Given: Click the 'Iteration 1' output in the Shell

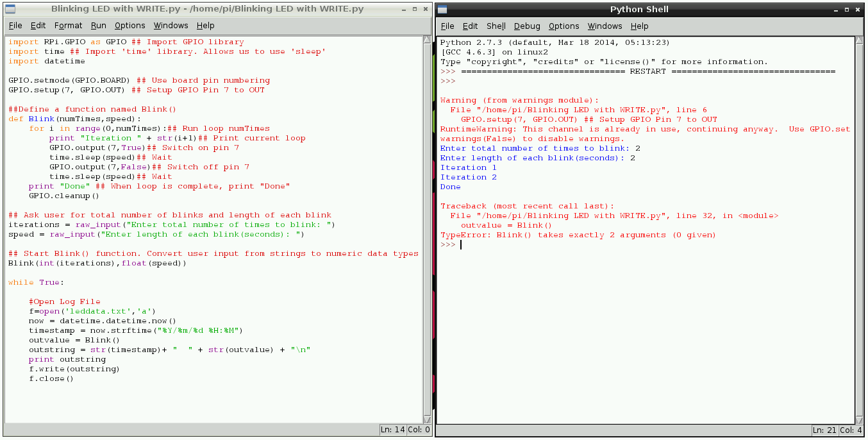Looking at the screenshot, I should [469, 167].
